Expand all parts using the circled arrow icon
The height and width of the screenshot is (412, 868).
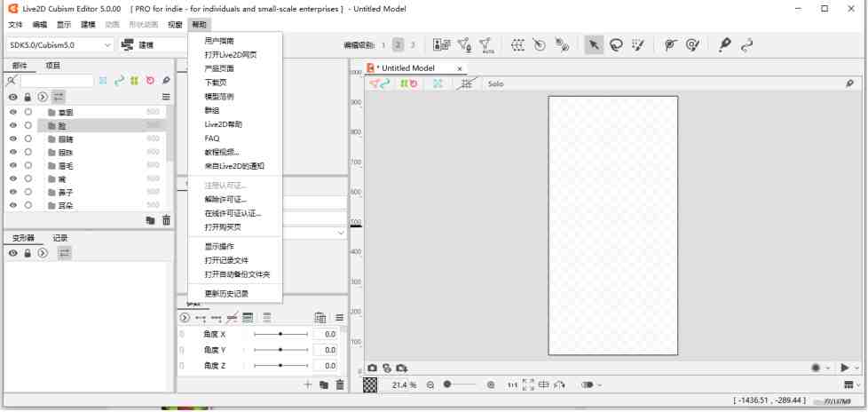pos(43,97)
